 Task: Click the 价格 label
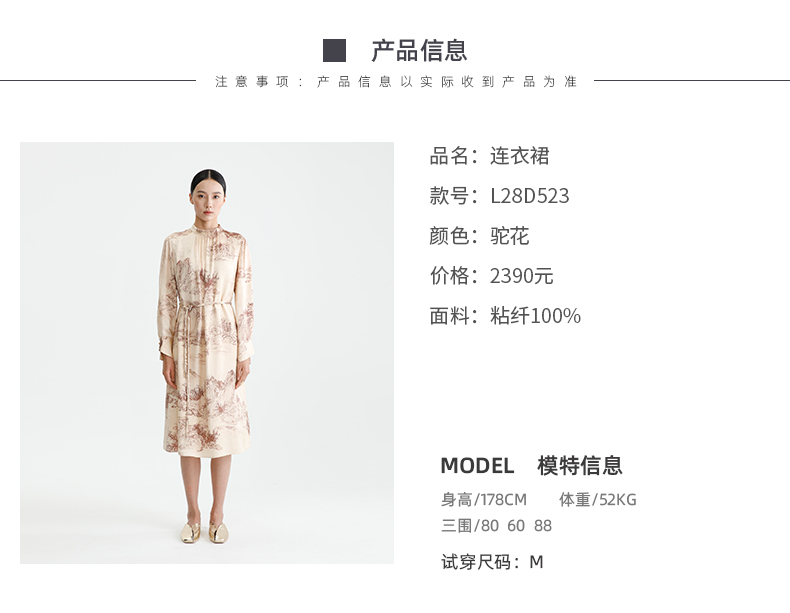click(x=449, y=276)
